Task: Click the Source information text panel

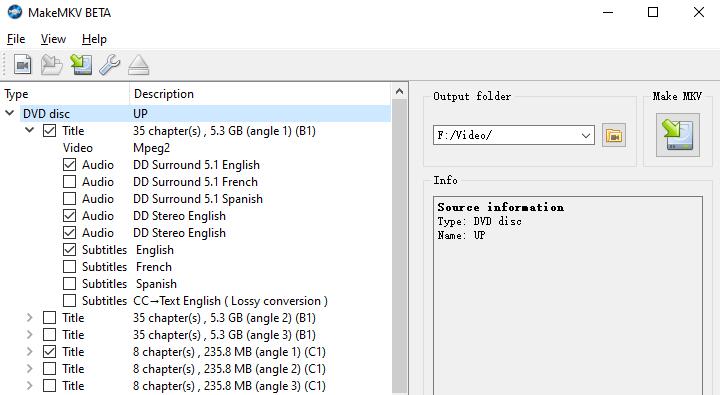Action: [x=568, y=296]
